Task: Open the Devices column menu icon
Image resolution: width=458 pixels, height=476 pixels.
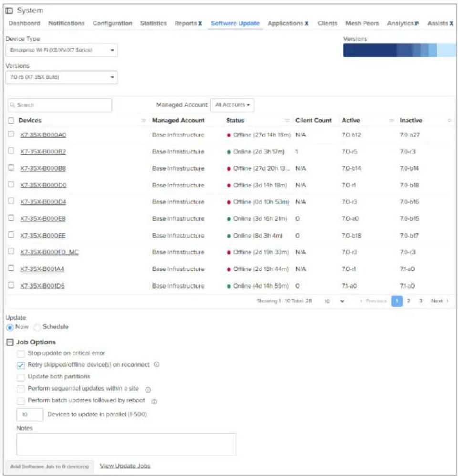Action: point(144,121)
